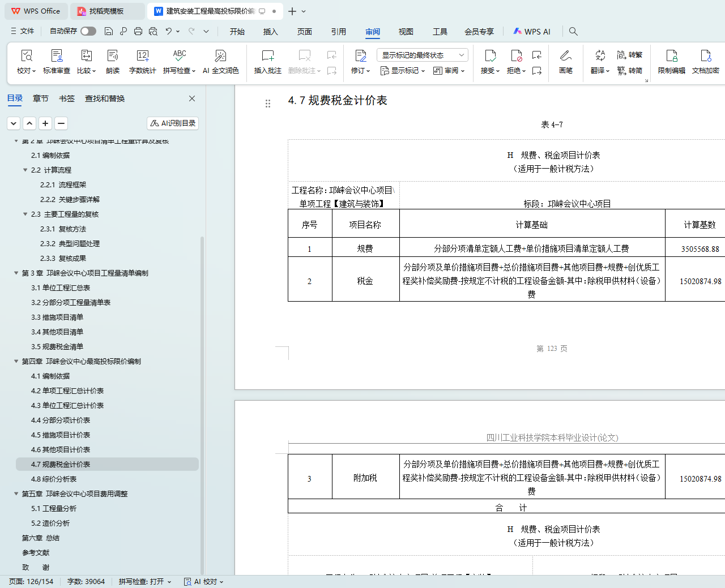Close the navigation pane

point(192,98)
